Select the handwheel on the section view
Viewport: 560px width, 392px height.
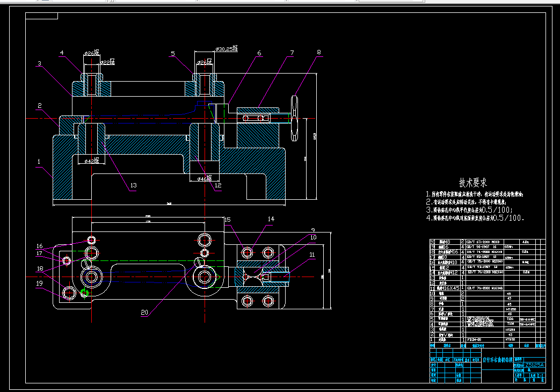(295, 118)
